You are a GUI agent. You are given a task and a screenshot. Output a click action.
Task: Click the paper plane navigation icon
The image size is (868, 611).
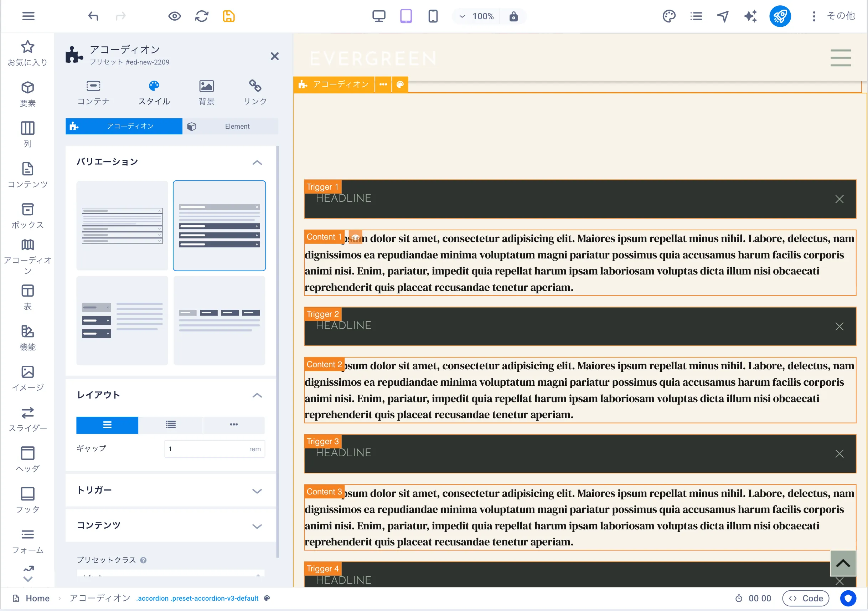pyautogui.click(x=723, y=16)
